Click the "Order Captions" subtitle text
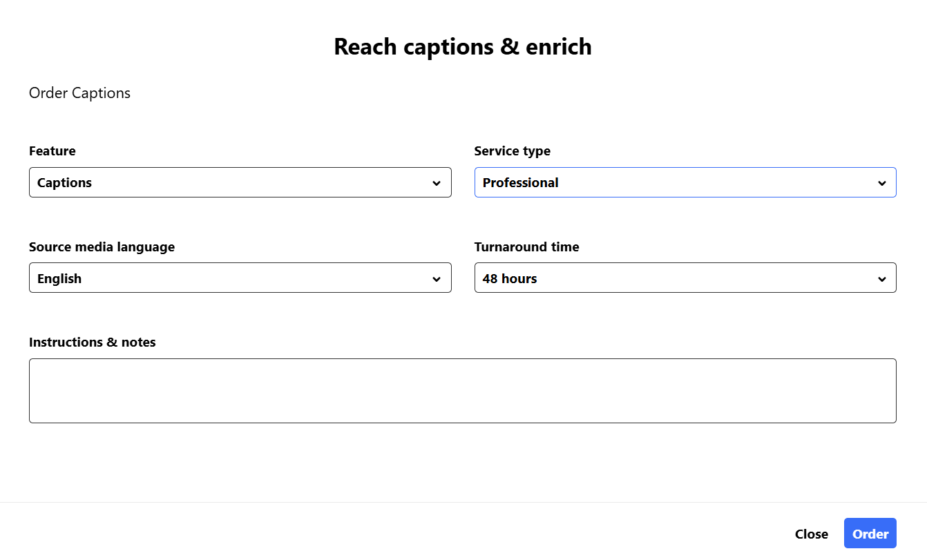Screen dimensions: 927x560 (79, 93)
